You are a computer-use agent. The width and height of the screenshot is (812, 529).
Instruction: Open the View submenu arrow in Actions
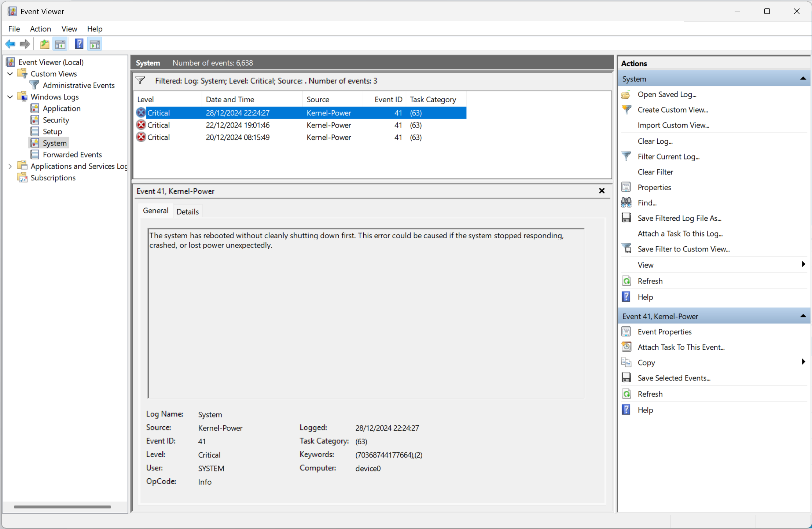[803, 264]
